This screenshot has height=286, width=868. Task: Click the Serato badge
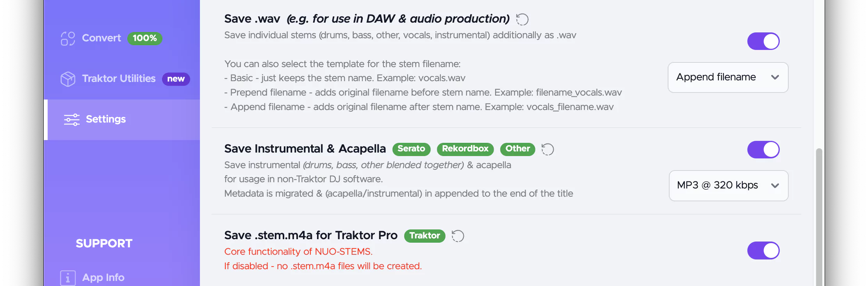pyautogui.click(x=411, y=149)
